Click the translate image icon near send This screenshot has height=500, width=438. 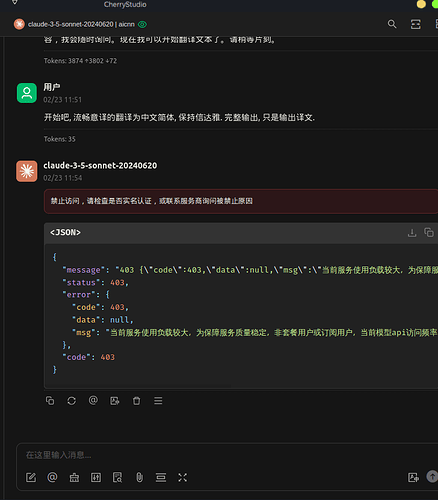[413, 477]
